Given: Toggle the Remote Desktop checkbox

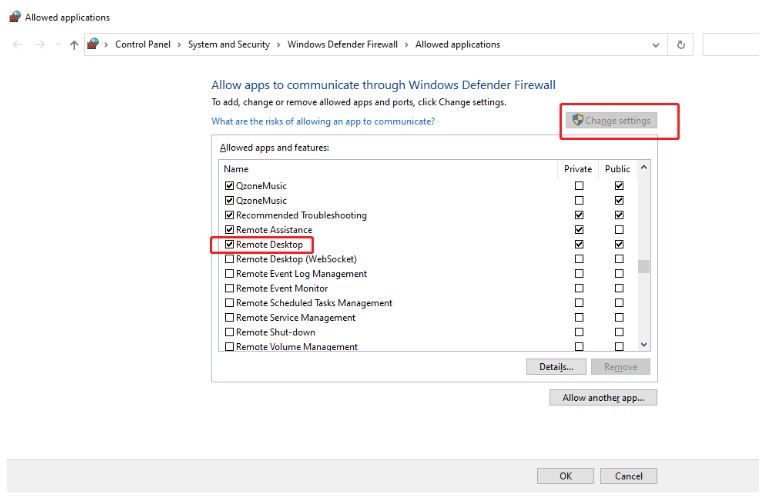Looking at the screenshot, I should (x=230, y=245).
